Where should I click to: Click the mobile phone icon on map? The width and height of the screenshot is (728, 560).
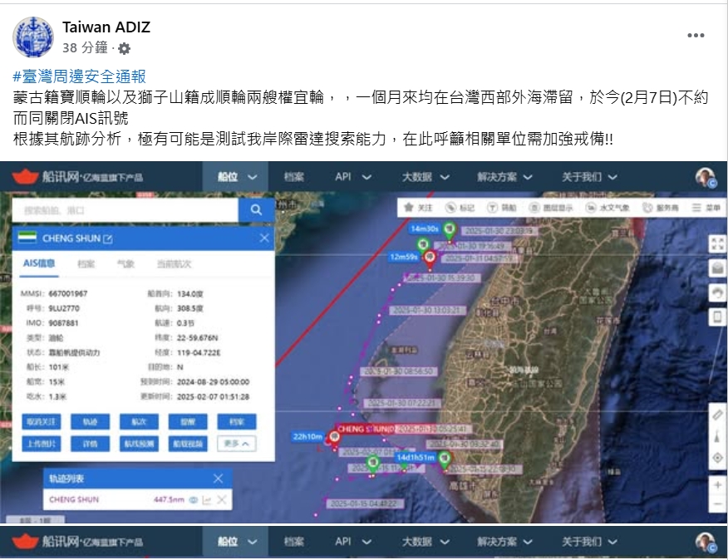coord(717,317)
